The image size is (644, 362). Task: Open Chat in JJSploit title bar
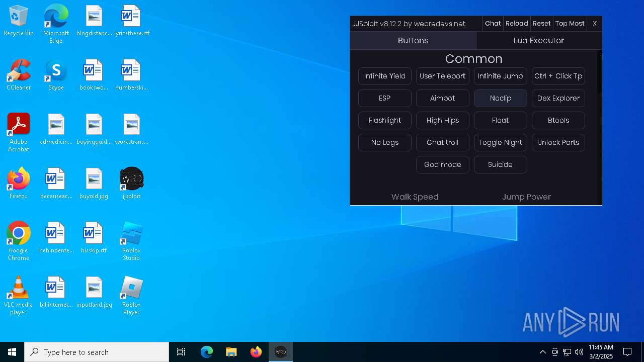493,24
